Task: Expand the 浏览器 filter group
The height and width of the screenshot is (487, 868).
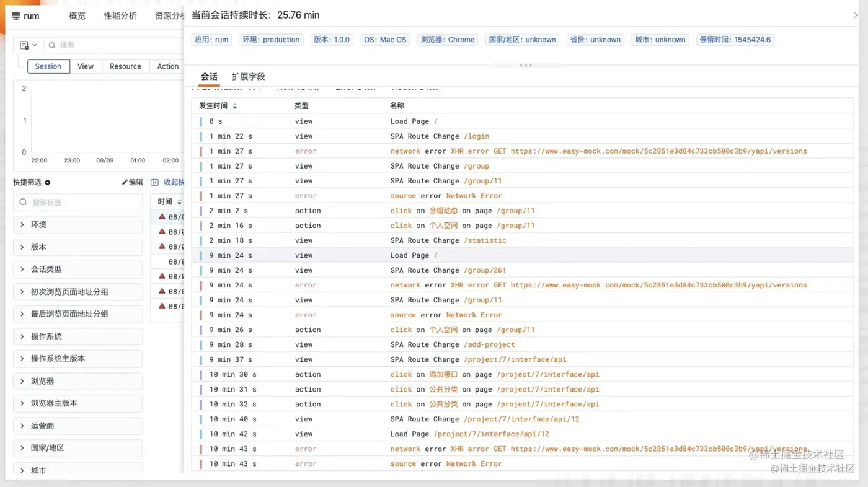Action: tap(78, 380)
